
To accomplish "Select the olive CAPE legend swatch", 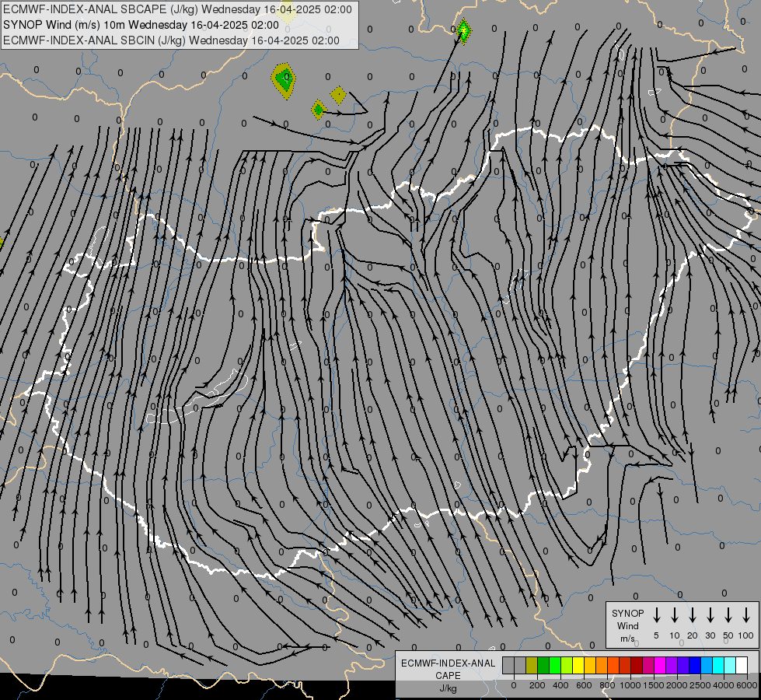I will click(x=532, y=665).
